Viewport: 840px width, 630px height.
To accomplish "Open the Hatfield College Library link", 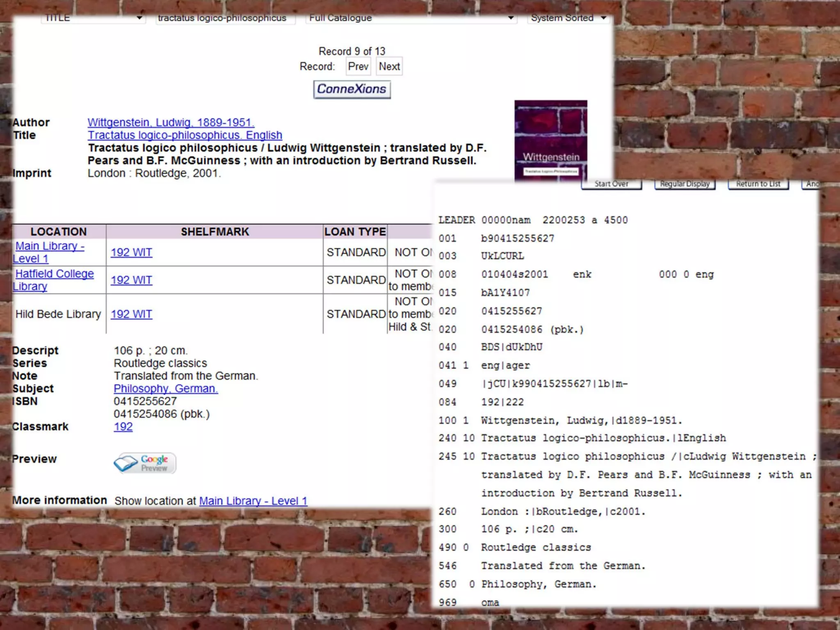I will click(54, 274).
